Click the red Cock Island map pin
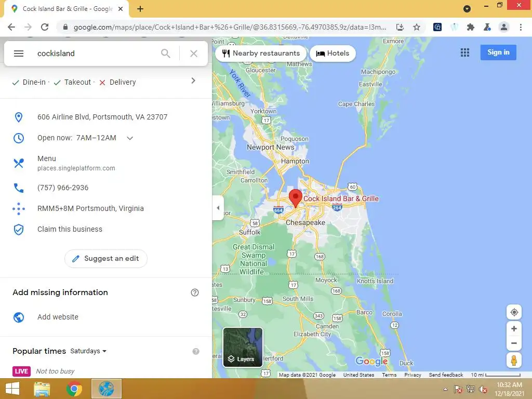The image size is (532, 399). (x=296, y=198)
